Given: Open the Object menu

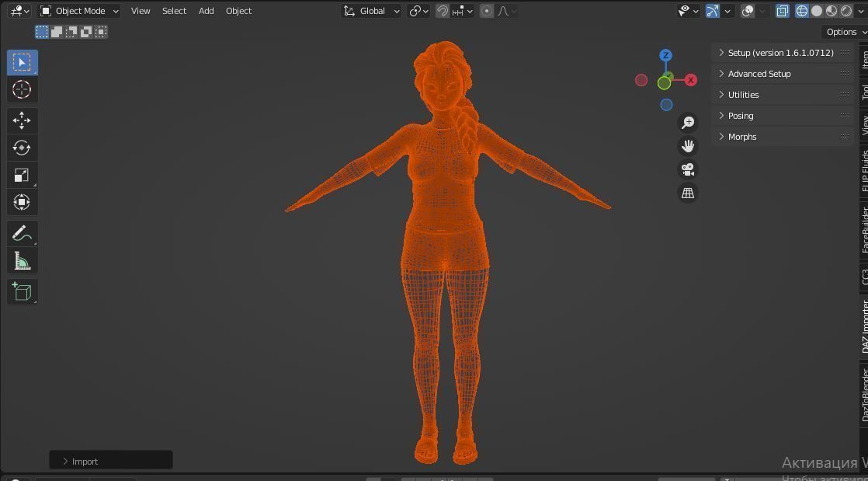Looking at the screenshot, I should (x=238, y=11).
